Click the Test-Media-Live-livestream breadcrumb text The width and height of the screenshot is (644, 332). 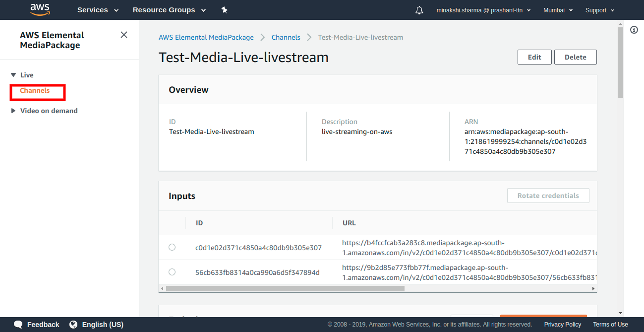[360, 37]
